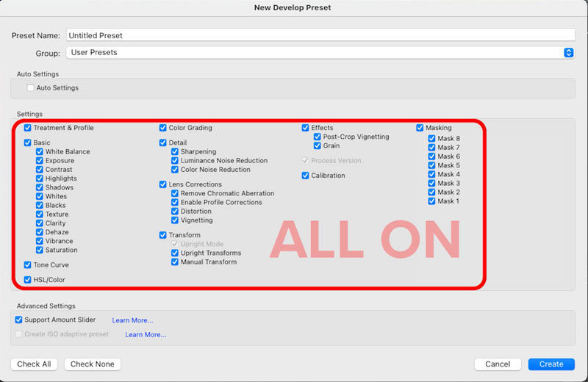Viewport: 588px width, 382px height.
Task: Uncheck White Balance
Action: (x=40, y=151)
